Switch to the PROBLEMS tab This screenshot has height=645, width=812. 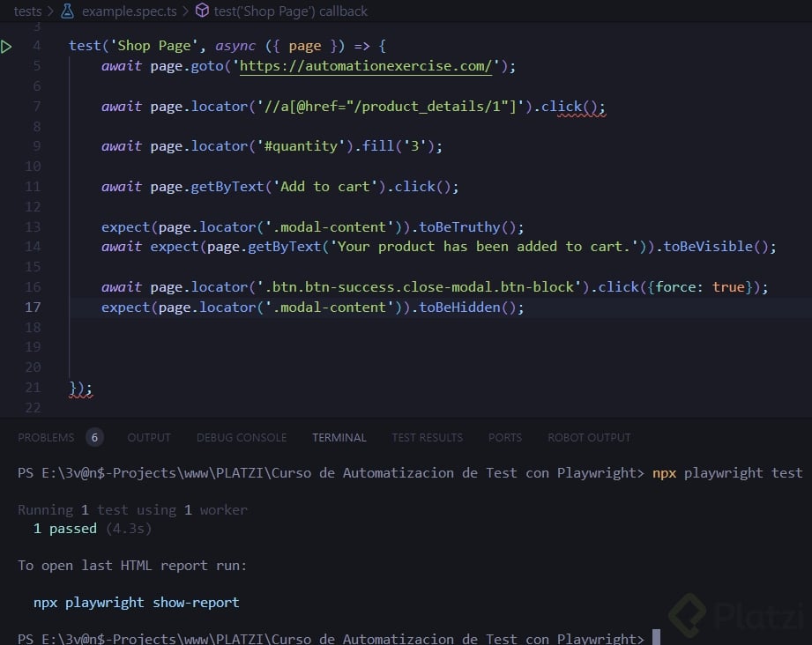pyautogui.click(x=46, y=438)
